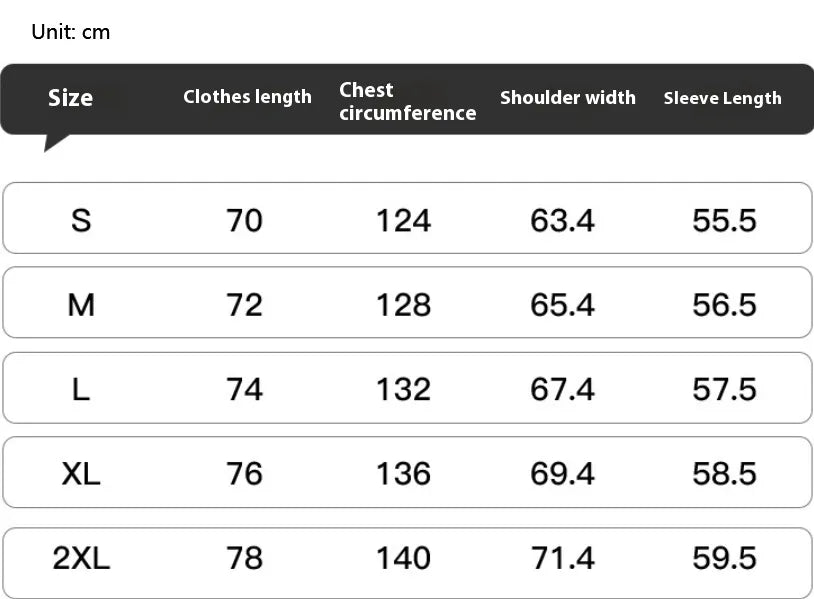Select sleeve length value 59.5
This screenshot has width=814, height=599.
tap(724, 558)
